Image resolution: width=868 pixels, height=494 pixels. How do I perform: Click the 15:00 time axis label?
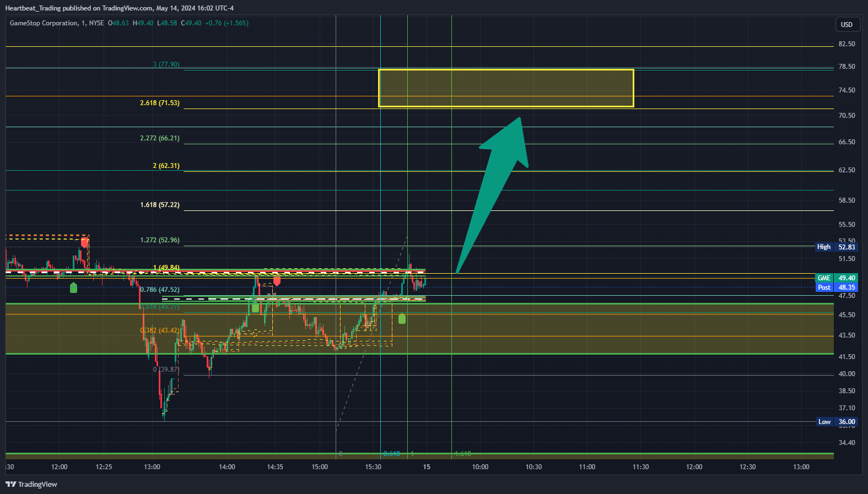click(x=320, y=467)
